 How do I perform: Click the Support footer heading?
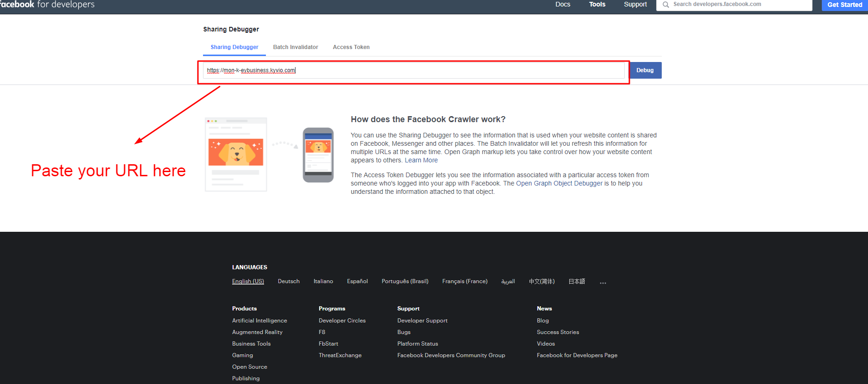[408, 309]
